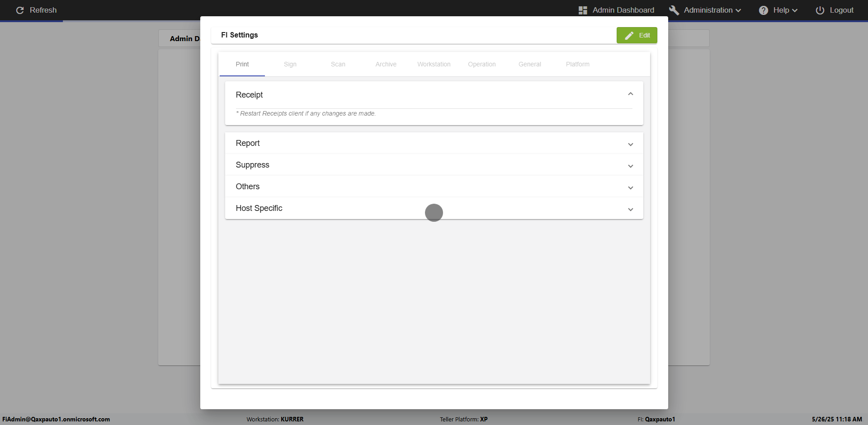Image resolution: width=868 pixels, height=425 pixels.
Task: Go to the General tab
Action: [x=530, y=64]
